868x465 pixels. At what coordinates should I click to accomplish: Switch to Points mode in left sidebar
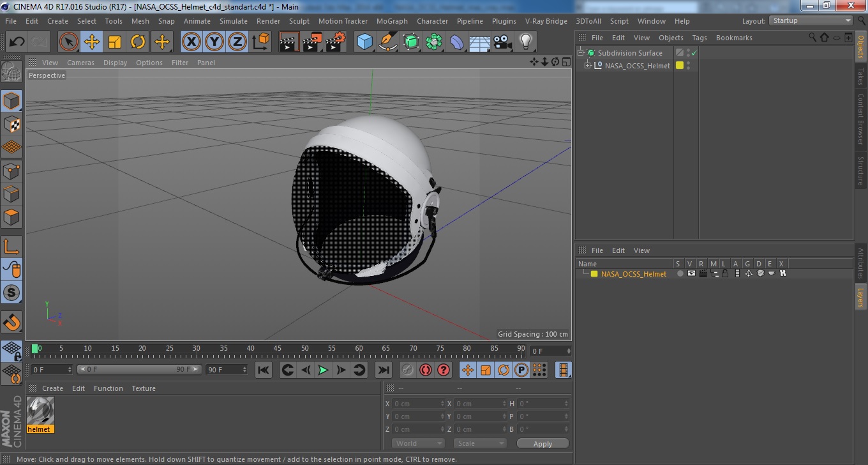pyautogui.click(x=11, y=171)
